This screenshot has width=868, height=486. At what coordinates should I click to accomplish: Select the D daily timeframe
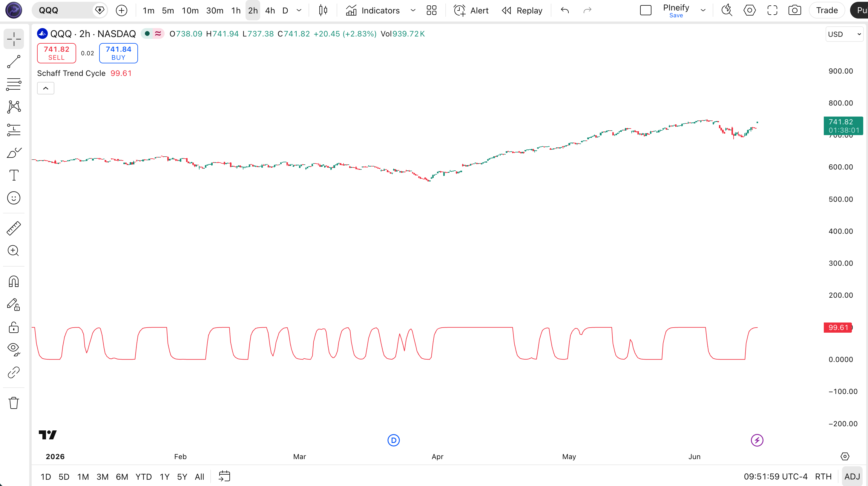[x=285, y=10]
